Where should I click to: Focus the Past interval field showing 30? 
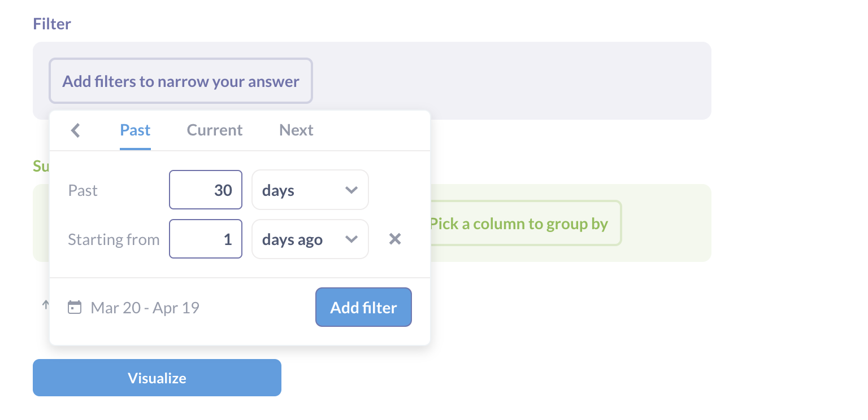(x=206, y=190)
